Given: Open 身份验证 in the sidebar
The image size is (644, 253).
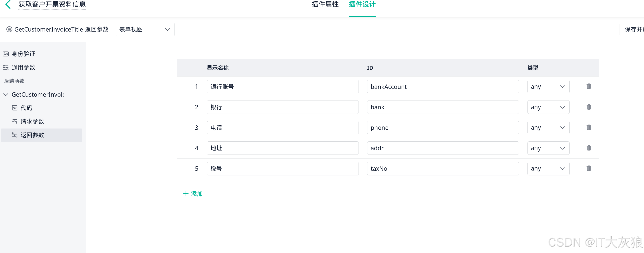Looking at the screenshot, I should click(23, 54).
